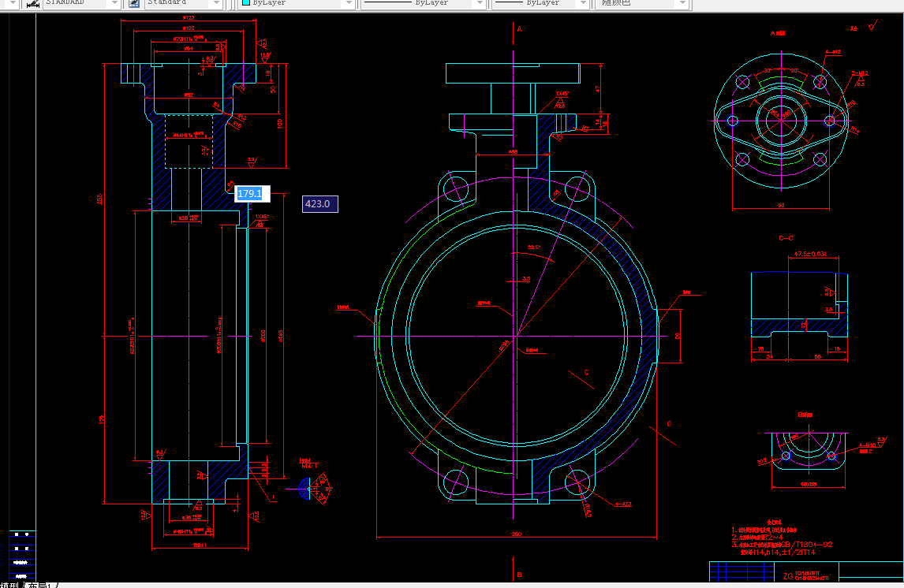Click the 47.5±0.031 dimension text

click(810, 253)
